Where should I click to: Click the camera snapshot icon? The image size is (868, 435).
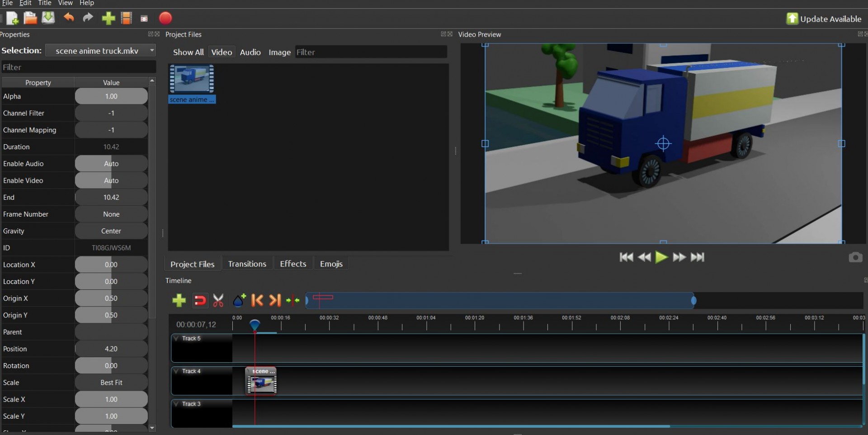[855, 257]
